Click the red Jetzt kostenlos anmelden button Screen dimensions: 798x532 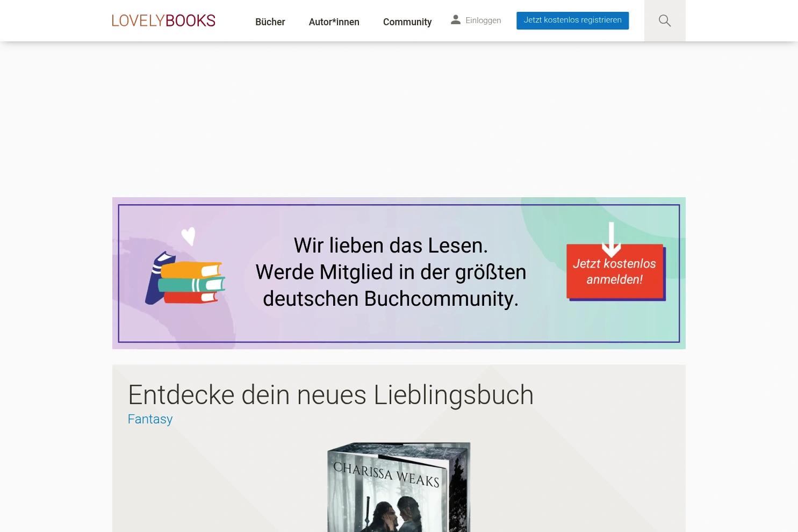click(x=615, y=271)
